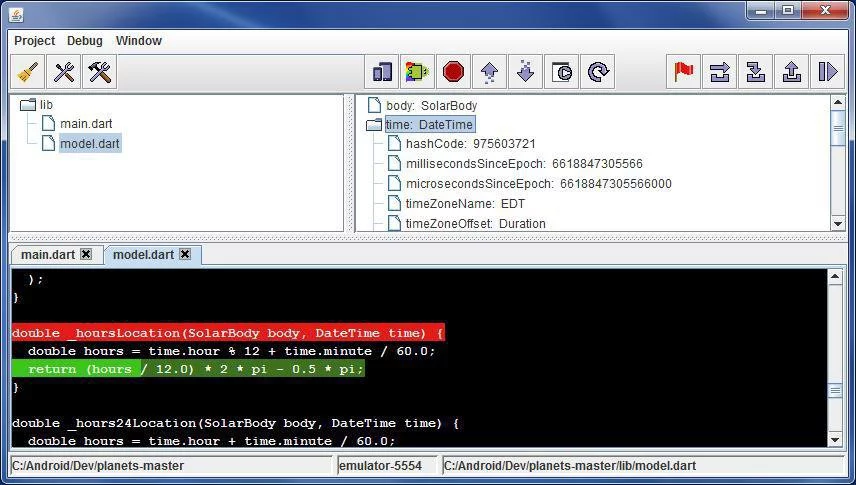Click the resume execution icon
The width and height of the screenshot is (856, 485).
click(x=828, y=72)
